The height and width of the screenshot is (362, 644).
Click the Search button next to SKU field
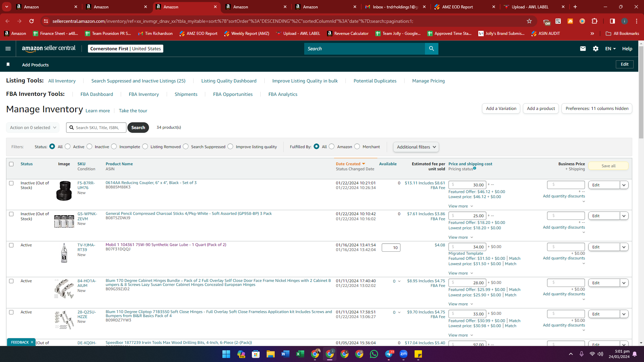138,127
